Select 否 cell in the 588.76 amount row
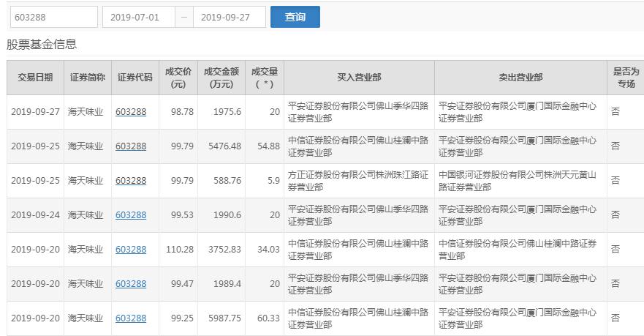The height and width of the screenshot is (336, 644). click(x=626, y=181)
